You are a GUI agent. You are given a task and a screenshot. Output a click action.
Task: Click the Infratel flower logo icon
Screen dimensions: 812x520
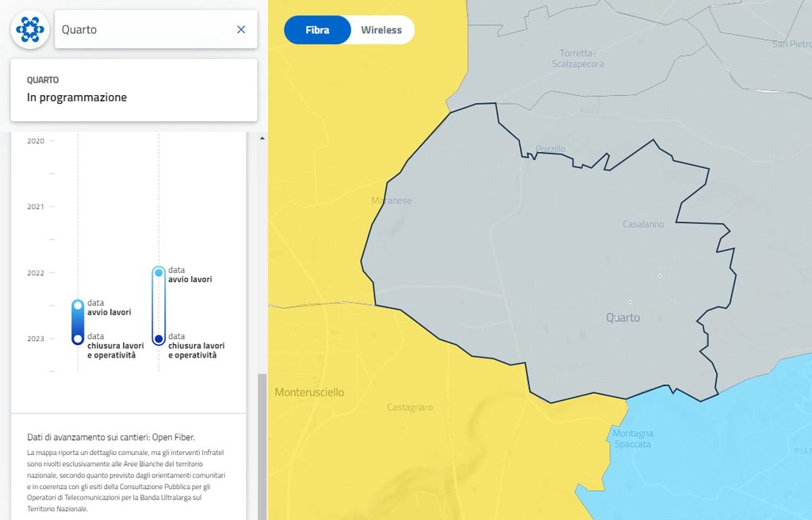click(x=30, y=29)
